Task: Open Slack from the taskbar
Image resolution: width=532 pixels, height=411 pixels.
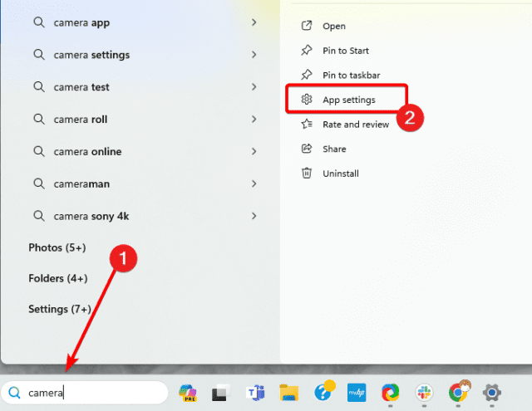Action: coord(423,393)
